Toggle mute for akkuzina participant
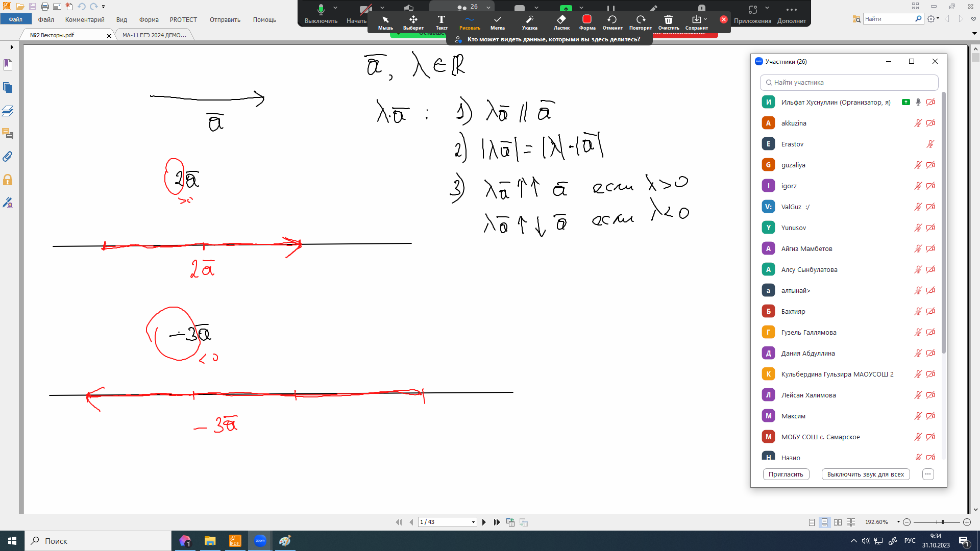Image resolution: width=980 pixels, height=551 pixels. (x=918, y=123)
